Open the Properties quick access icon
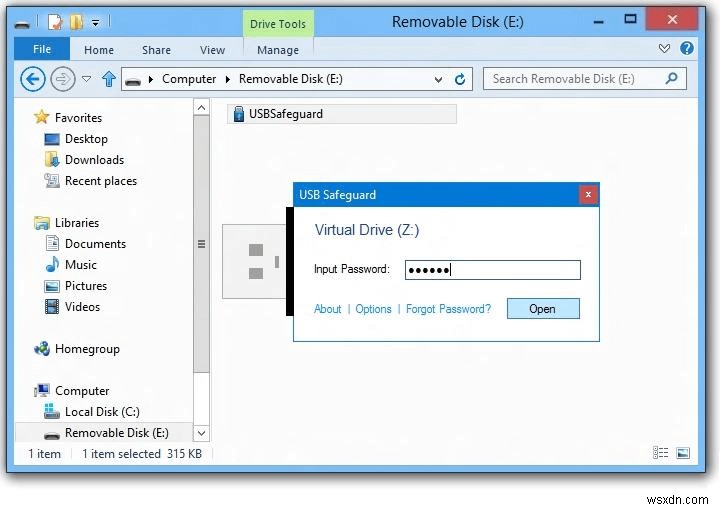 55,22
